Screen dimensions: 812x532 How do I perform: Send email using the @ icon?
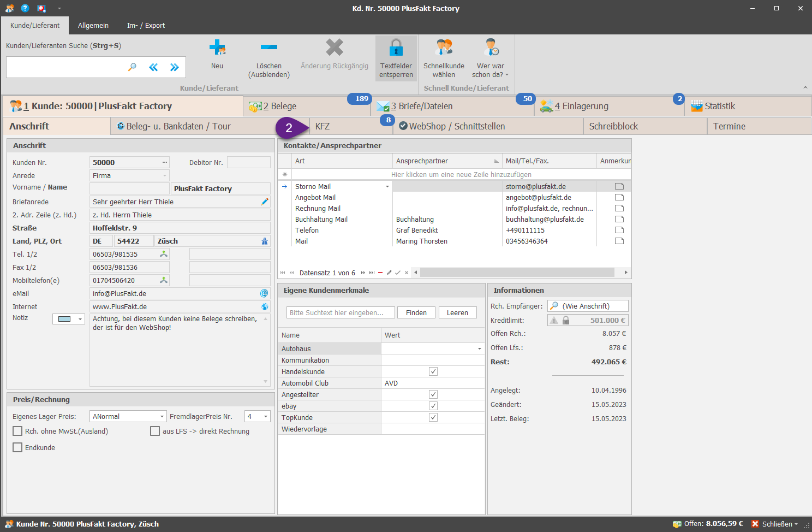click(265, 293)
